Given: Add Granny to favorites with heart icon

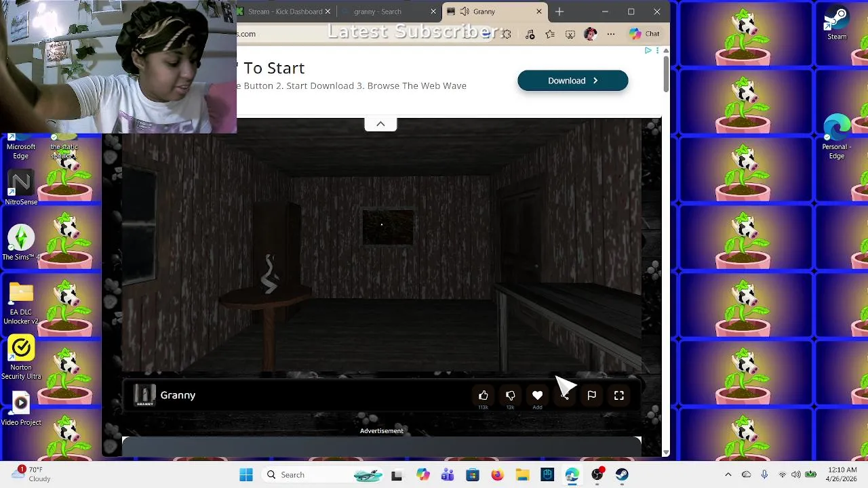Looking at the screenshot, I should [x=537, y=395].
